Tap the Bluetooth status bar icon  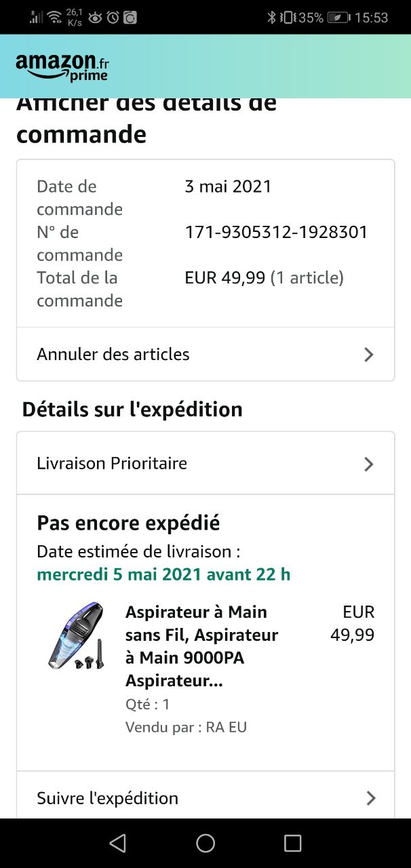click(271, 18)
